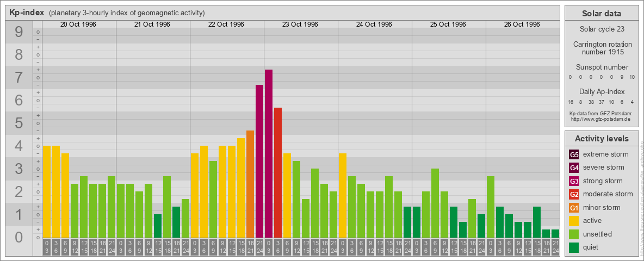
Task: Click the G5 extreme storm legend icon
Action: pos(574,155)
